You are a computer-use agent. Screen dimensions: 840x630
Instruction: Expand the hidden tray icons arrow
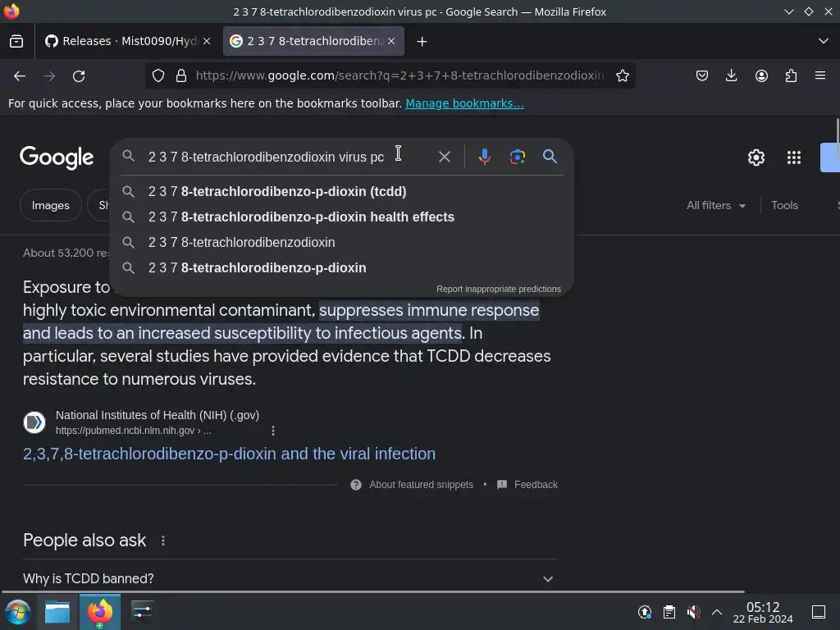pos(717,612)
